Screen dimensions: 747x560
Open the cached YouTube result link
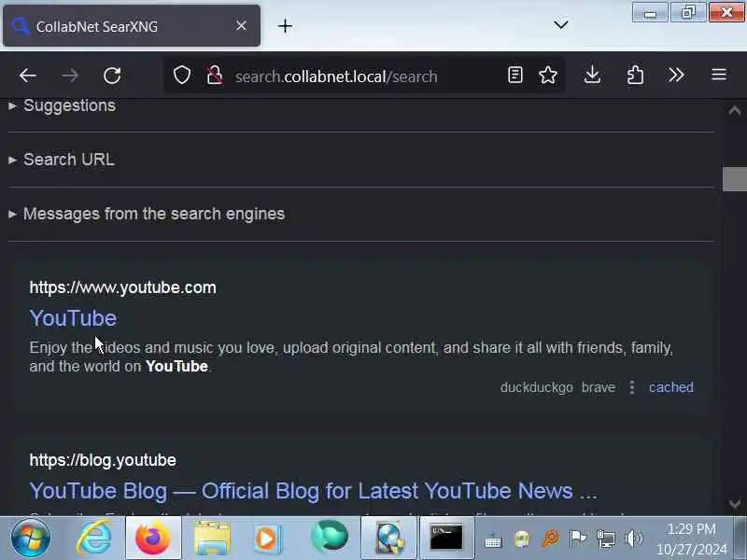click(x=671, y=387)
